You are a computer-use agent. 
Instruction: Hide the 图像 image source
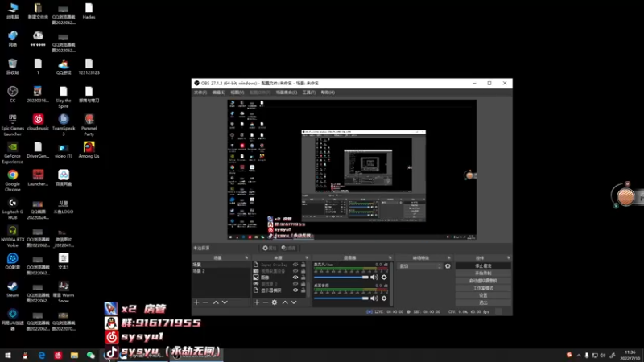pos(295,278)
